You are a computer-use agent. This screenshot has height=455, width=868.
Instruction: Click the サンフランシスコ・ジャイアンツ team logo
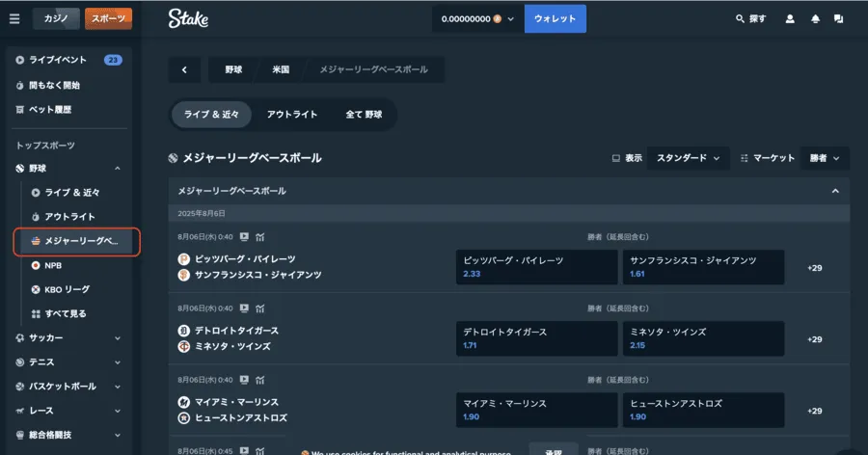point(184,275)
